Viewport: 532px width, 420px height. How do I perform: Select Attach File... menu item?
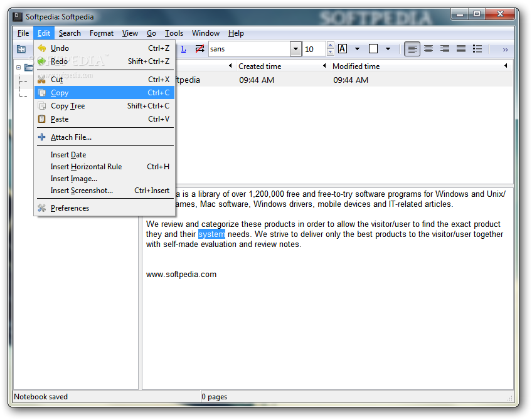105,137
